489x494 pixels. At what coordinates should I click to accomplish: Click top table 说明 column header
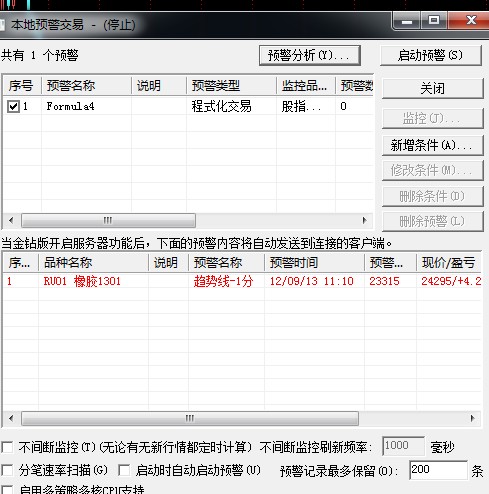tap(159, 86)
